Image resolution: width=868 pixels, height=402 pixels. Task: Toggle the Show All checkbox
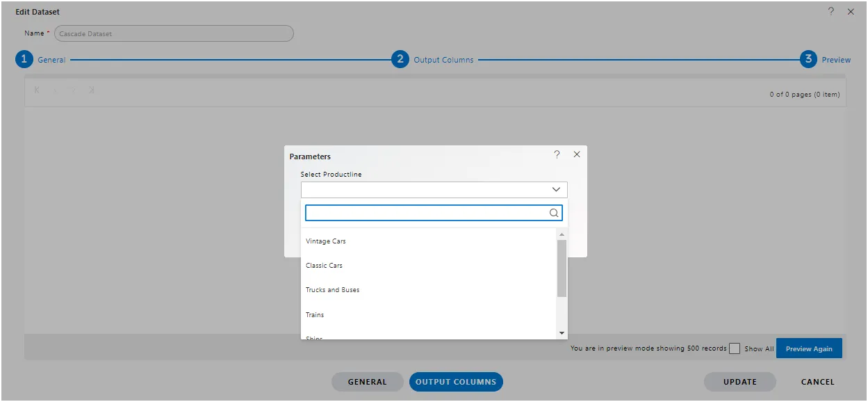735,348
